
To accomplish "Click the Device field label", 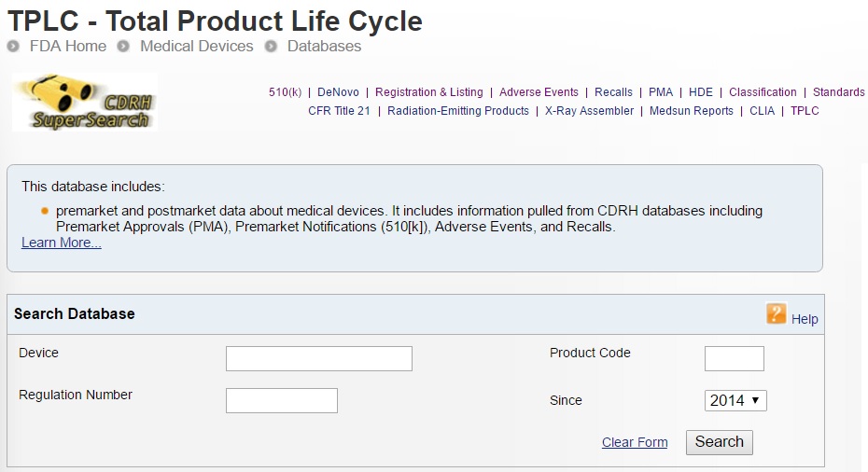I will pyautogui.click(x=38, y=353).
